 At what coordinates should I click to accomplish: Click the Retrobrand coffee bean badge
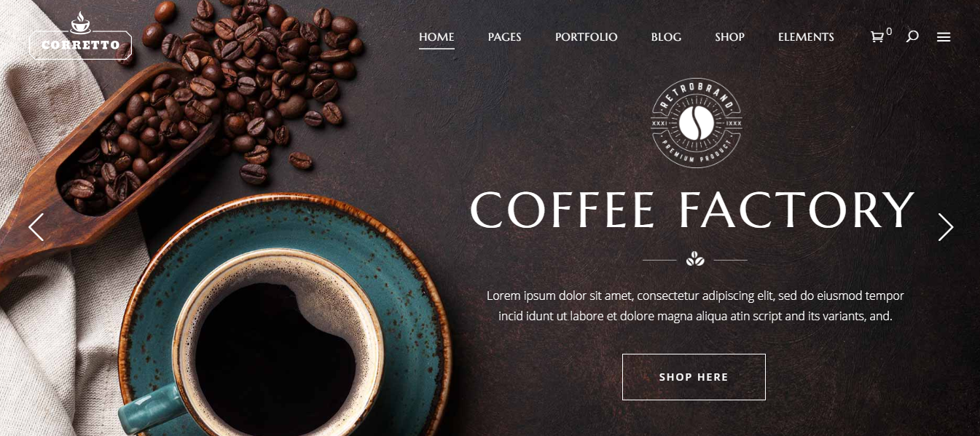click(697, 123)
